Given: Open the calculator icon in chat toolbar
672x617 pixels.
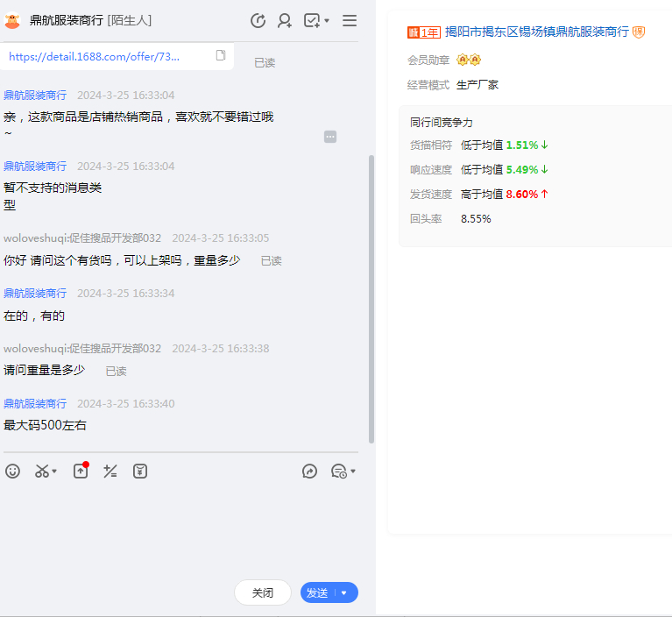Looking at the screenshot, I should click(x=110, y=472).
